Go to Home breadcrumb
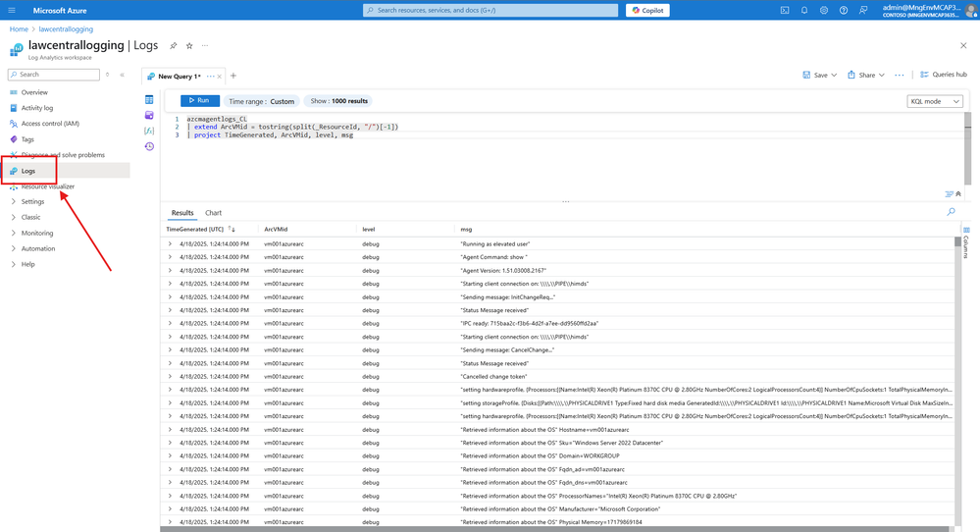The image size is (980, 532). pos(19,29)
